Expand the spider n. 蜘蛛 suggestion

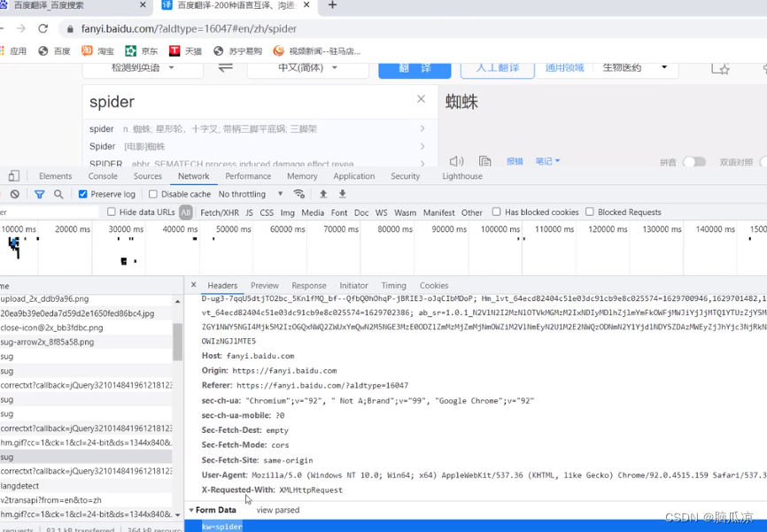pyautogui.click(x=422, y=128)
